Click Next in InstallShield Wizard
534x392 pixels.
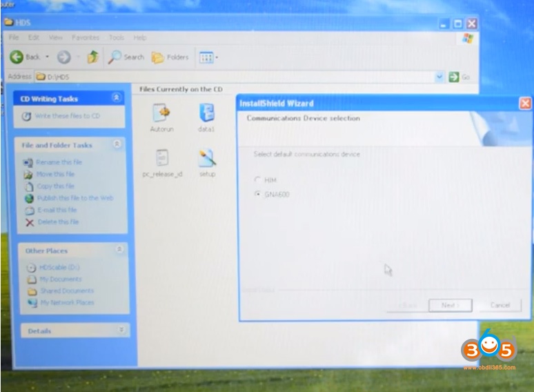[x=451, y=305]
